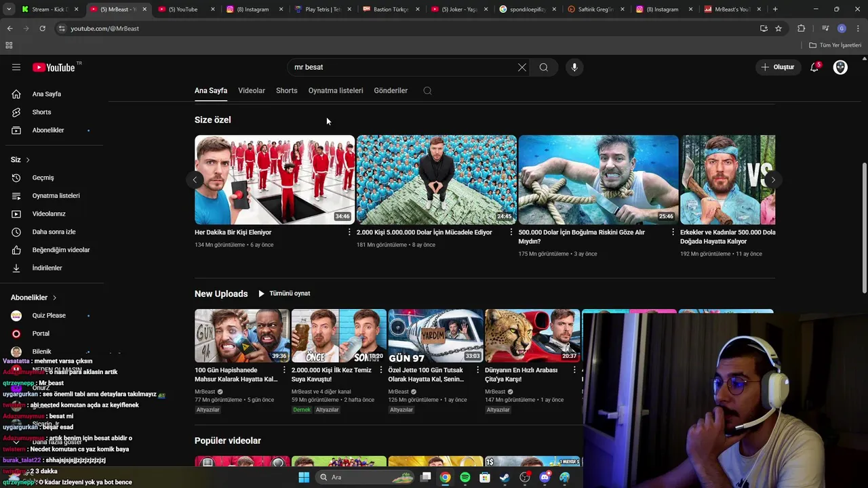Screen dimensions: 868x488
Task: Open options for 'Özel Jette 100 Gün' video
Action: point(478,370)
